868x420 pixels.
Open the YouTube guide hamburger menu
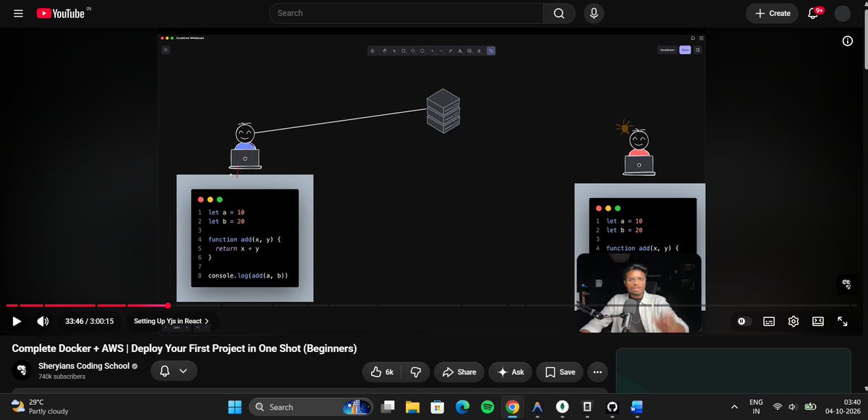(x=18, y=13)
